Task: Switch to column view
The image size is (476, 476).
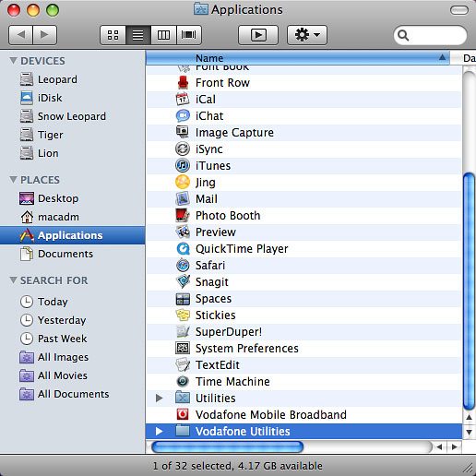Action: (163, 35)
